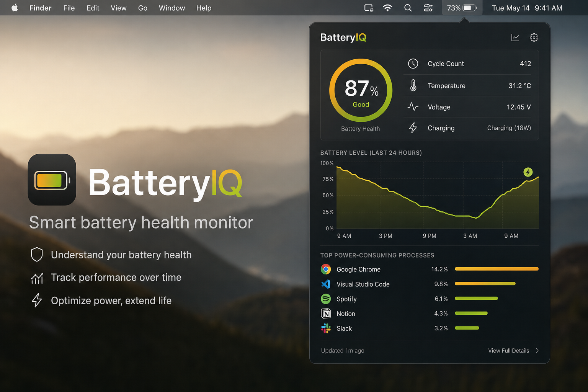This screenshot has height=392, width=588.
Task: Select the Visual Studio Code process name
Action: point(363,284)
